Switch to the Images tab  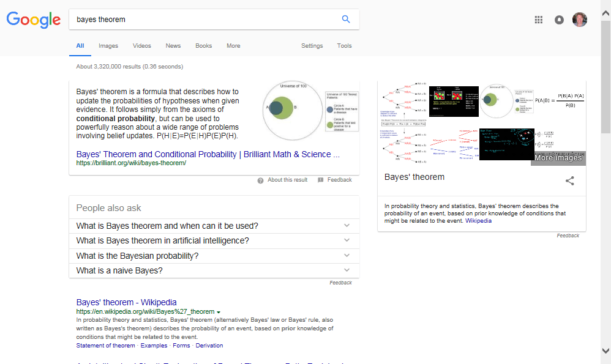pos(108,45)
